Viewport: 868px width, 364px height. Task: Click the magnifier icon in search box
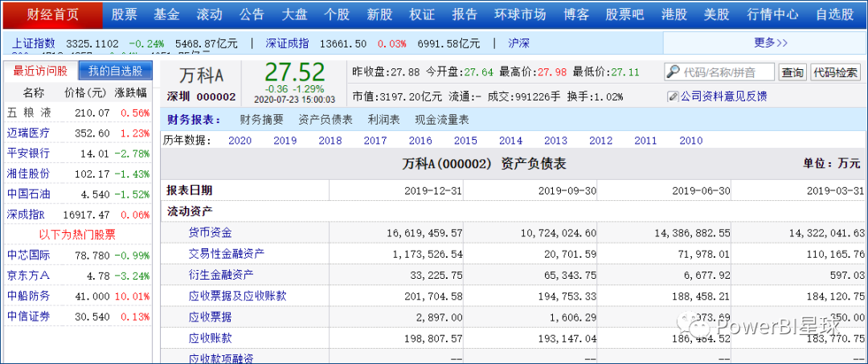tap(673, 72)
